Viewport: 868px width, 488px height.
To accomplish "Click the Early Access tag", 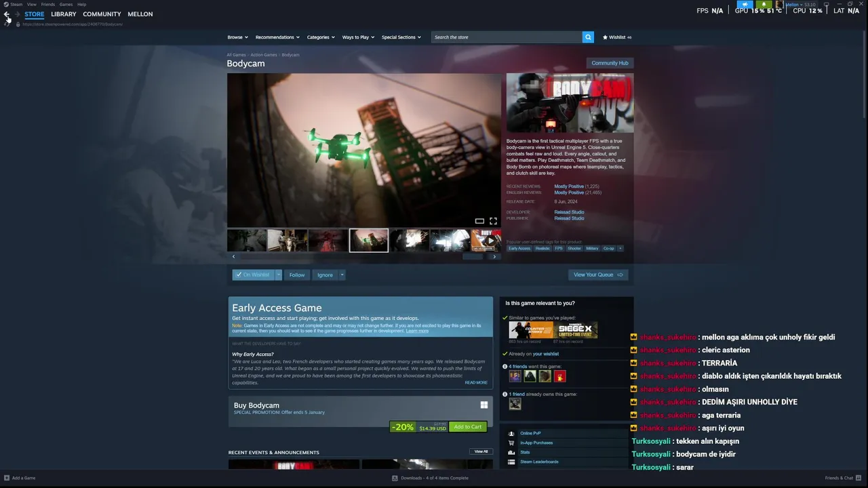I will (519, 248).
